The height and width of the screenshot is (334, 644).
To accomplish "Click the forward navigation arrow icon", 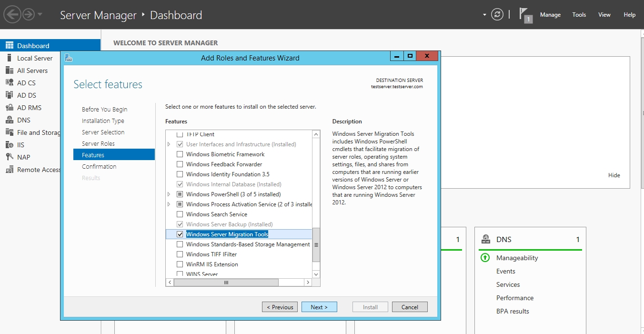I will pos(29,15).
